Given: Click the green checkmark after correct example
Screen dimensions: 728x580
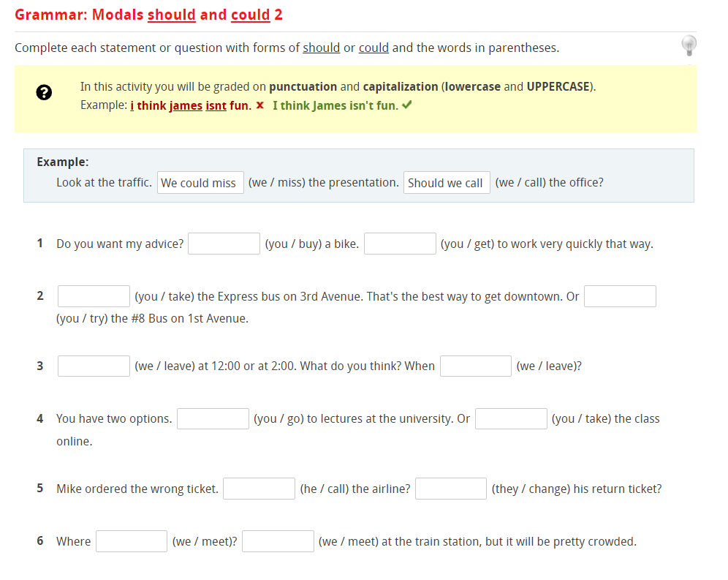Looking at the screenshot, I should tap(407, 105).
